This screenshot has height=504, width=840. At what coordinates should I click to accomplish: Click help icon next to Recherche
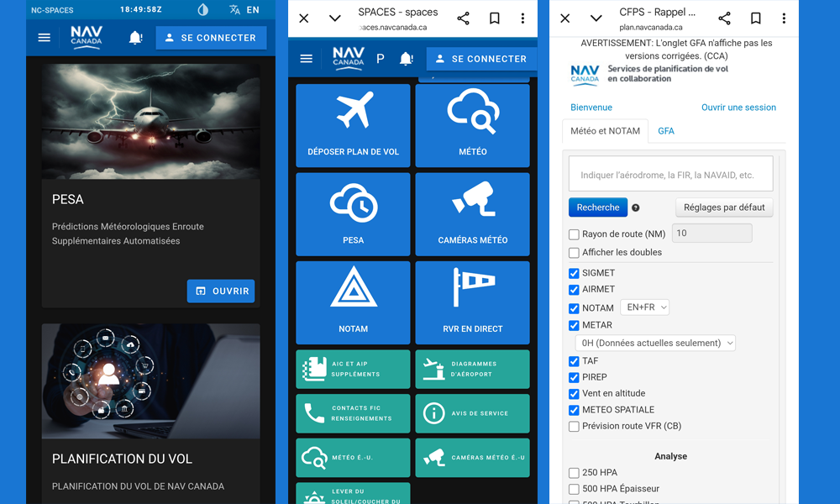[635, 207]
